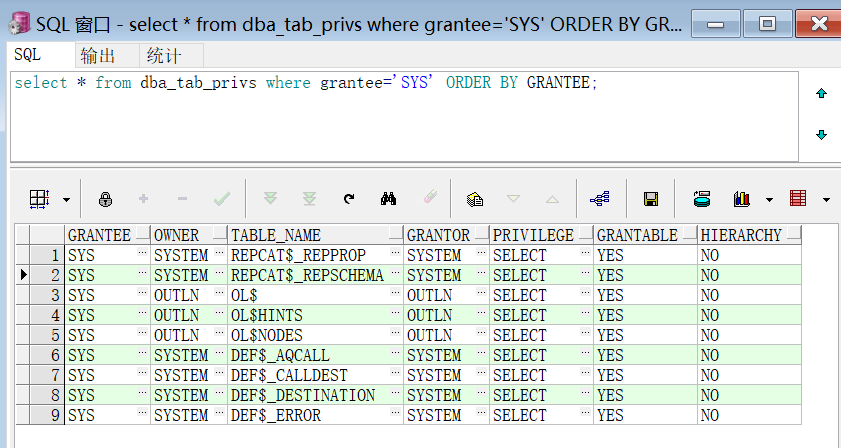Screen dimensions: 841x448
Task: Click the SQL window title bar icon
Action: (x=20, y=23)
